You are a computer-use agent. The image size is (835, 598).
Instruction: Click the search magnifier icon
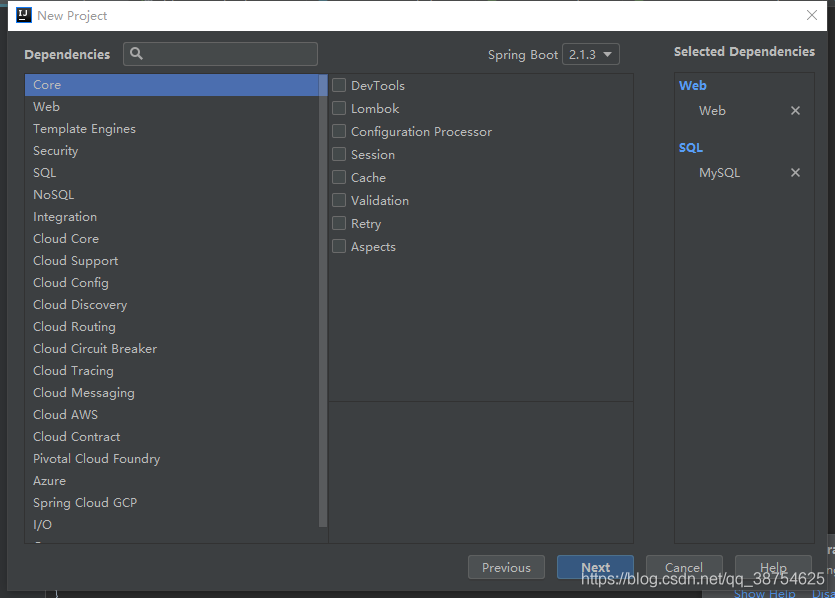click(136, 54)
